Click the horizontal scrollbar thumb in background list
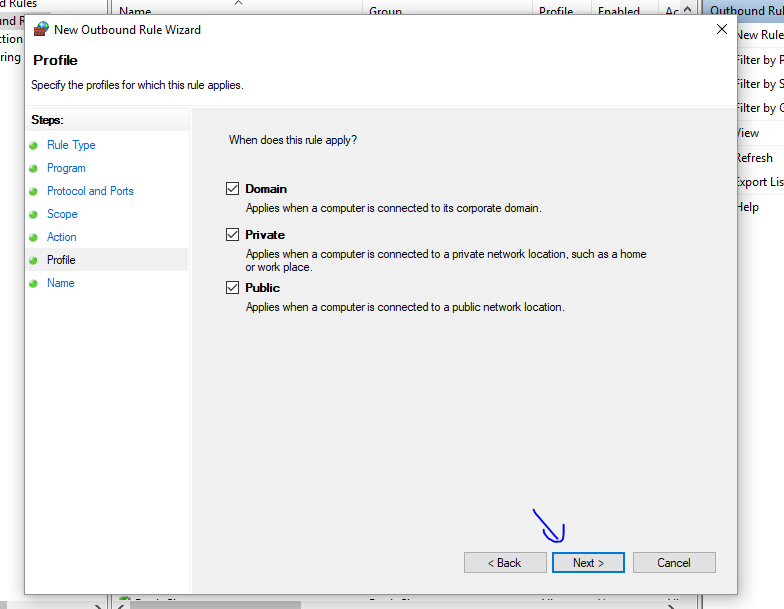 [216, 605]
